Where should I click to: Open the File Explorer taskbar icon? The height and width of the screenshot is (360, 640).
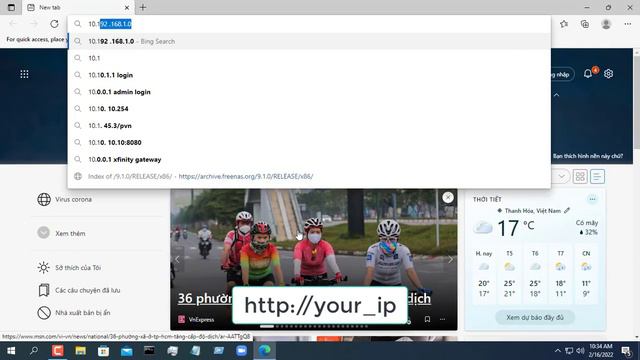tap(80, 351)
